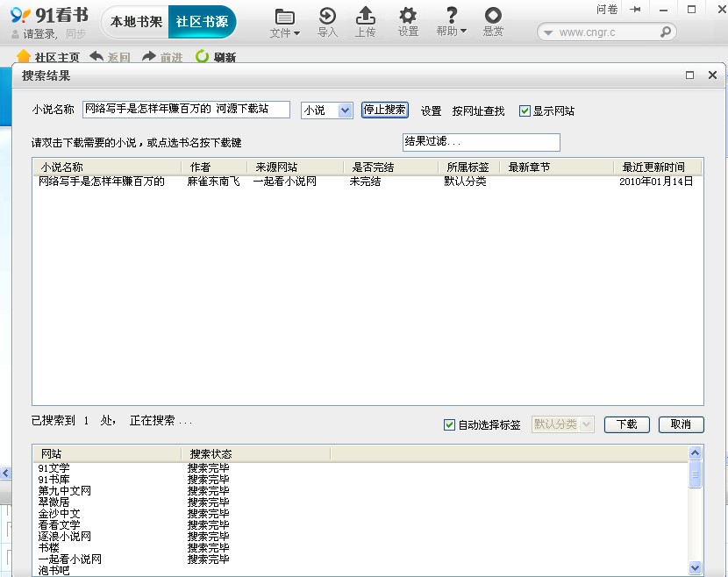
Task: Click the 刷新 (Refresh) green icon
Action: (203, 57)
